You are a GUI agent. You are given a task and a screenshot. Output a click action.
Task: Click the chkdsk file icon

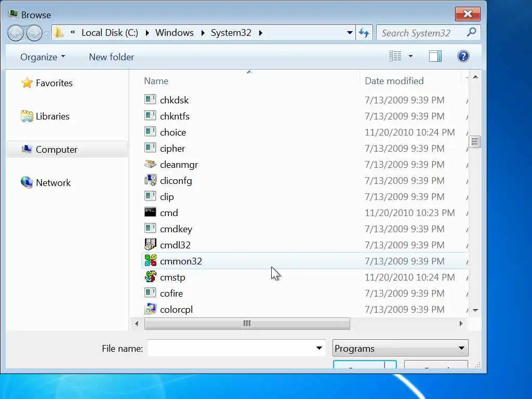tap(150, 99)
